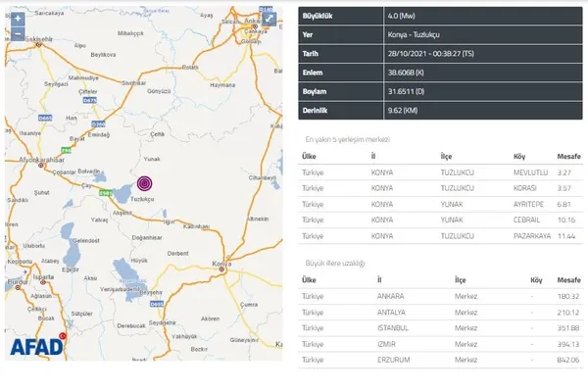Select the PAZARKAYA village row
Image resolution: width=588 pixels, height=392 pixels.
[440, 236]
